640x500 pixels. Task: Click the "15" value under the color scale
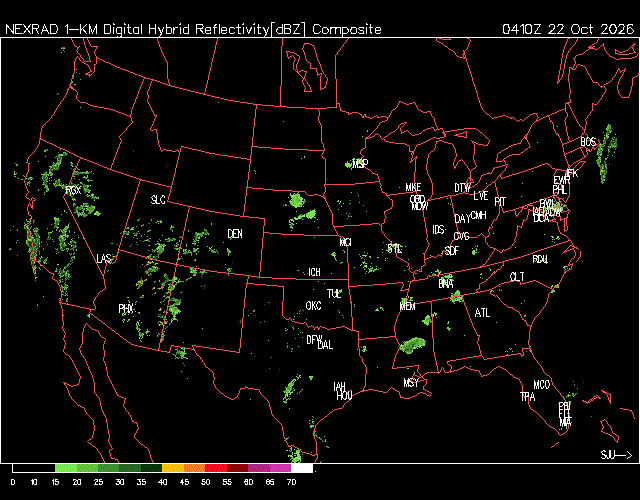click(x=55, y=482)
